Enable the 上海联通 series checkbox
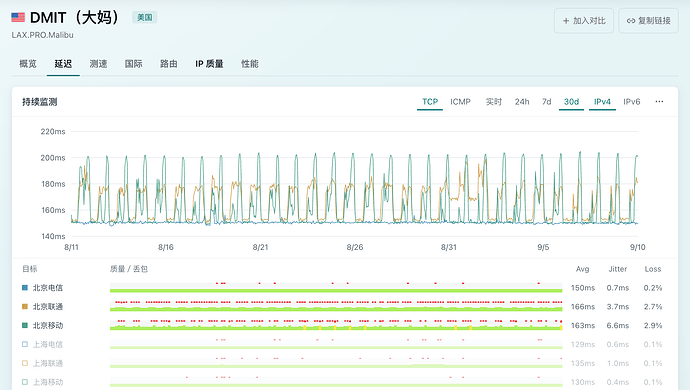690x390 pixels. click(25, 363)
